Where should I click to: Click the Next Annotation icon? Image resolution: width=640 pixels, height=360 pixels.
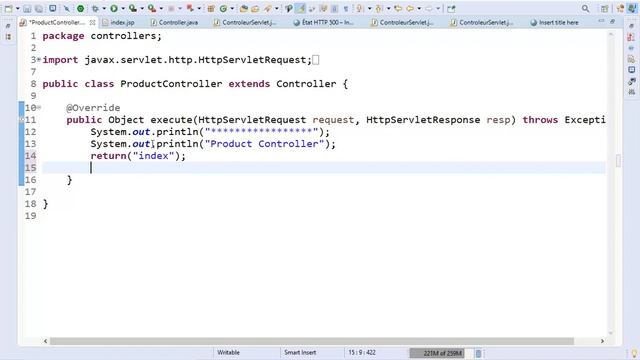click(359, 9)
